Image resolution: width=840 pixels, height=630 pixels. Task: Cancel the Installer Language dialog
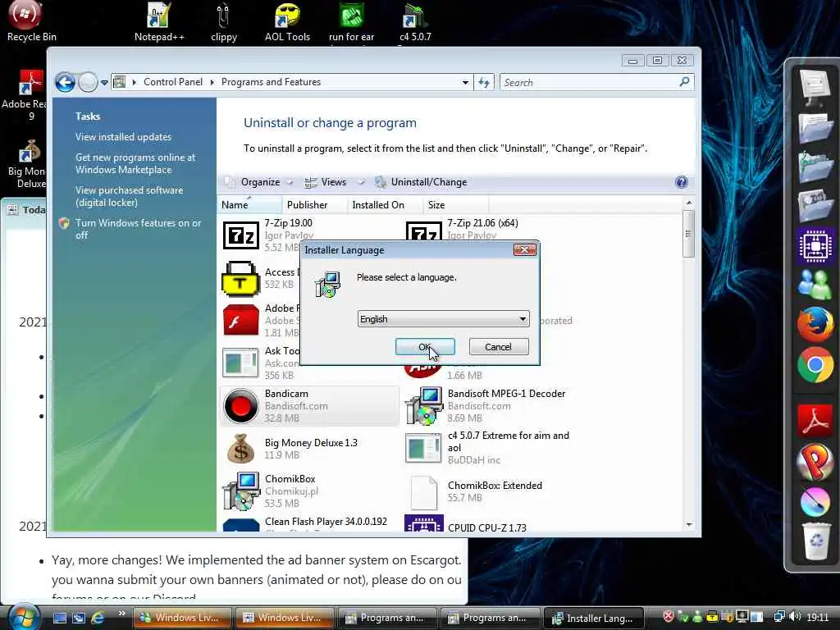(499, 347)
